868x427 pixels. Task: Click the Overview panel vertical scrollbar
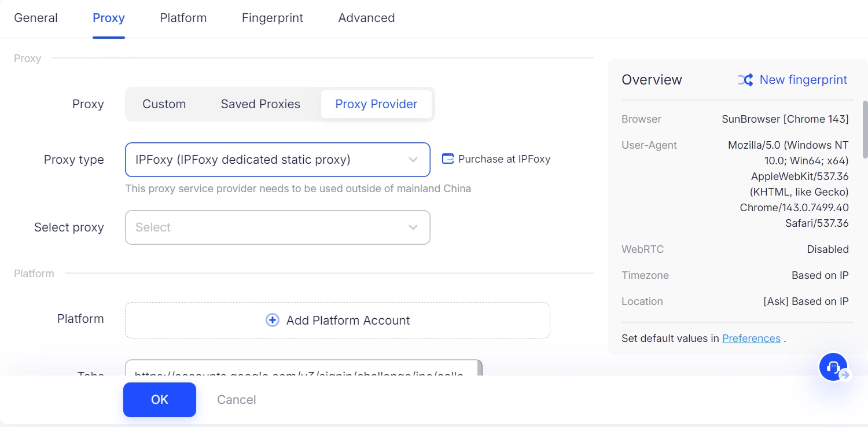[x=865, y=130]
